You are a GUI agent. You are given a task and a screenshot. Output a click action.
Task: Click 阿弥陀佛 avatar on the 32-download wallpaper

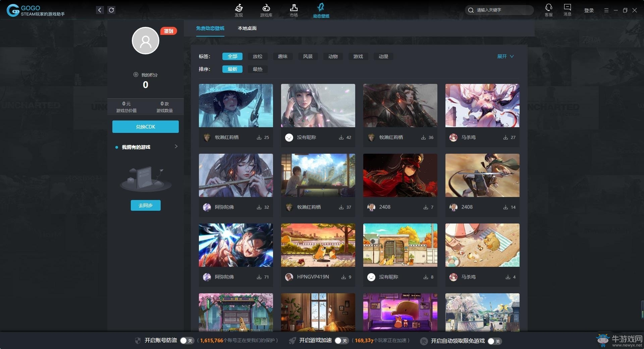click(207, 207)
